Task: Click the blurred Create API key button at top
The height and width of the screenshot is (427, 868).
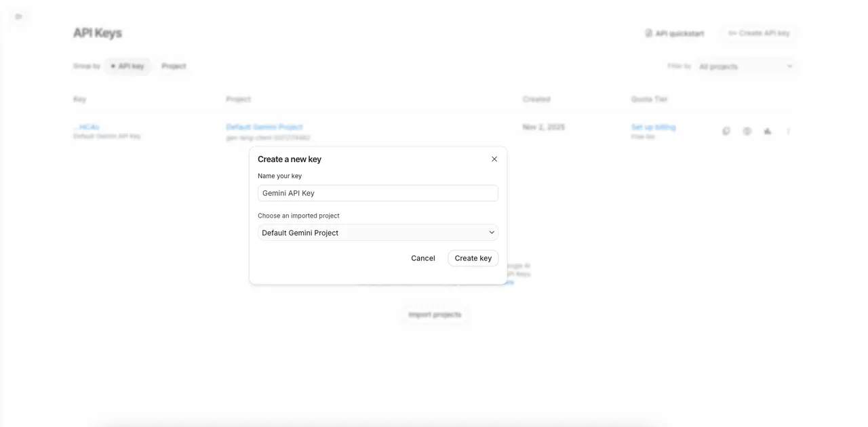Action: click(759, 33)
